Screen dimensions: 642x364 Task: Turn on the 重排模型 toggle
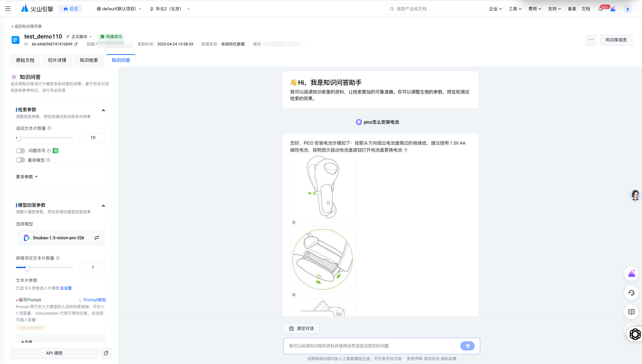pyautogui.click(x=21, y=160)
